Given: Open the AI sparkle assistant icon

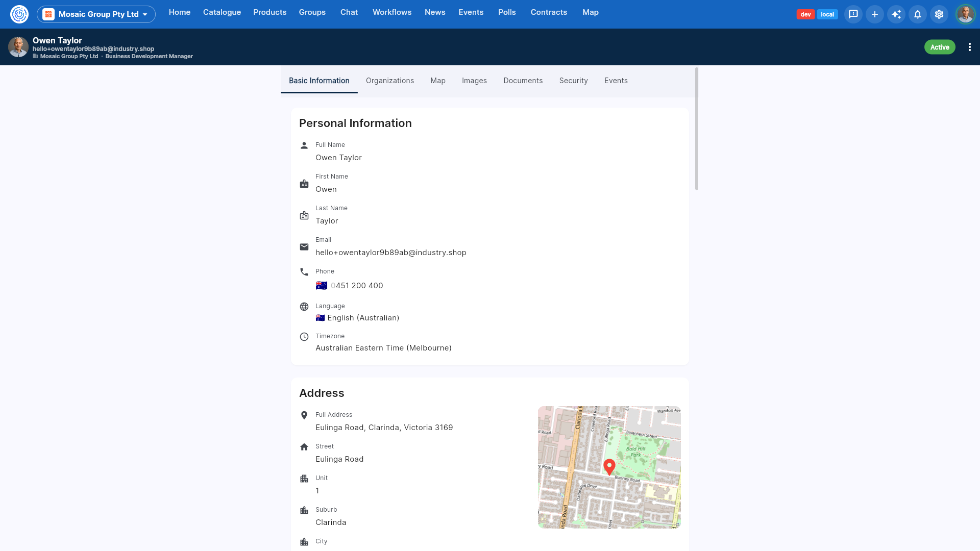Looking at the screenshot, I should click(896, 14).
